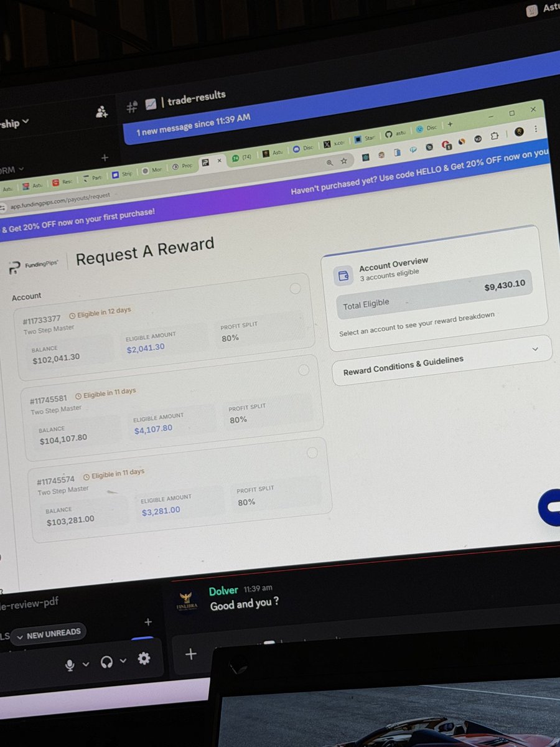Switch to the Star browser tab

pos(365,138)
